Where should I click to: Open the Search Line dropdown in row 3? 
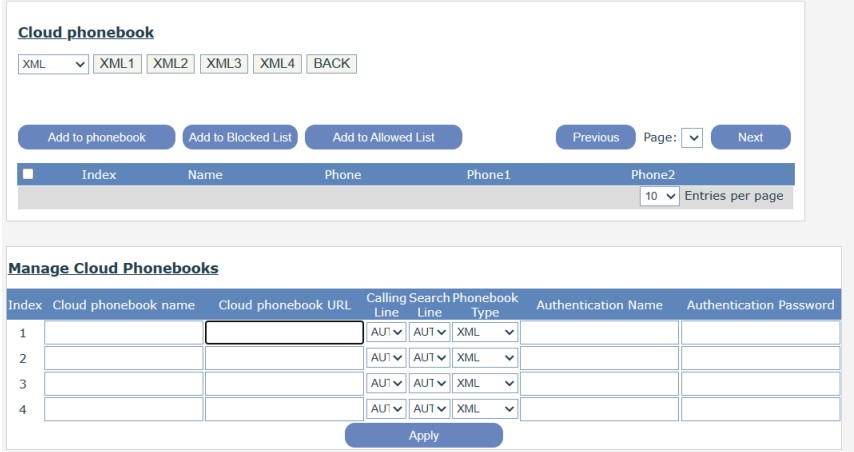429,384
